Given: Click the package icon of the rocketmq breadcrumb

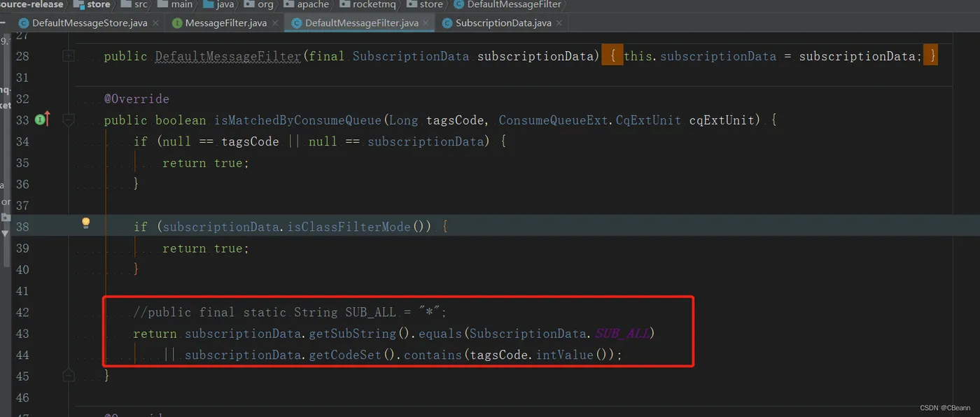Looking at the screenshot, I should (x=345, y=4).
